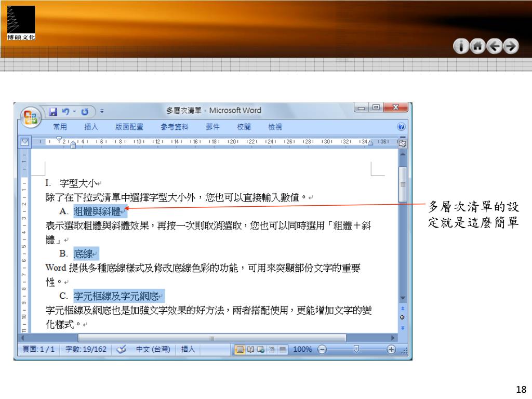Click the line starting with 字元框線及網底也是
Screen dimensions: 532x399
209,311
